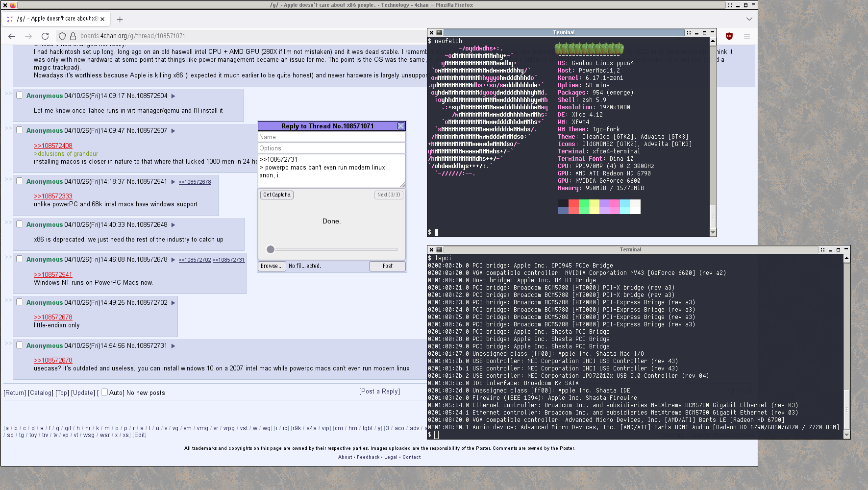The width and height of the screenshot is (868, 490).
Task: Expand post menu arrow for No.108572541
Action: (x=173, y=182)
